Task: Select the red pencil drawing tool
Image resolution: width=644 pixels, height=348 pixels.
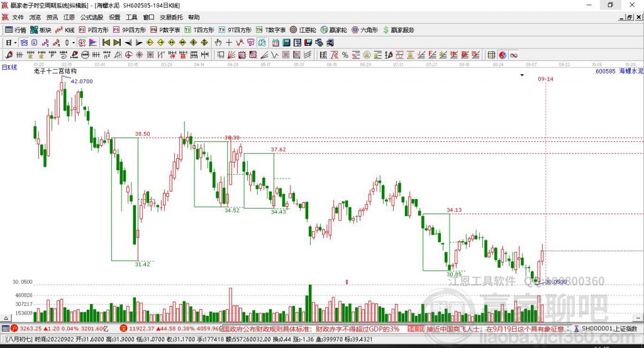Action: pos(9,55)
